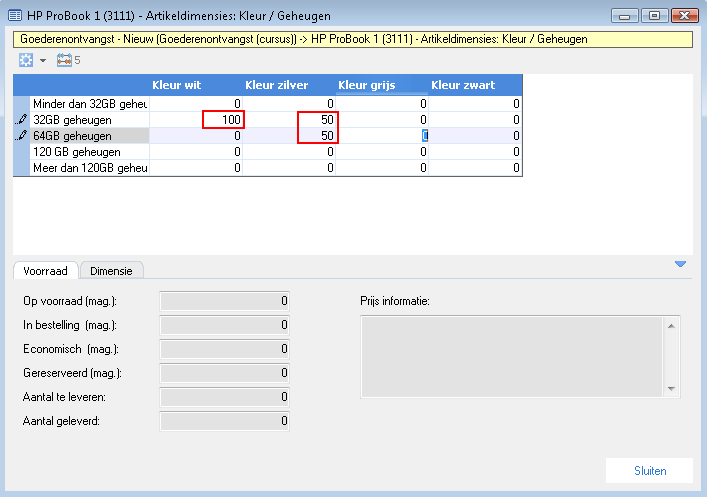707x497 pixels.
Task: Click the In bestelling (mag.) field
Action: (225, 325)
